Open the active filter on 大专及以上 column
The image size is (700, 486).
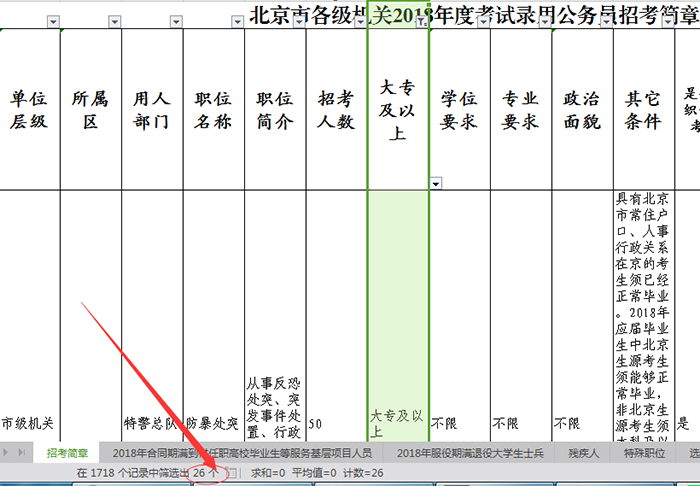[x=422, y=21]
